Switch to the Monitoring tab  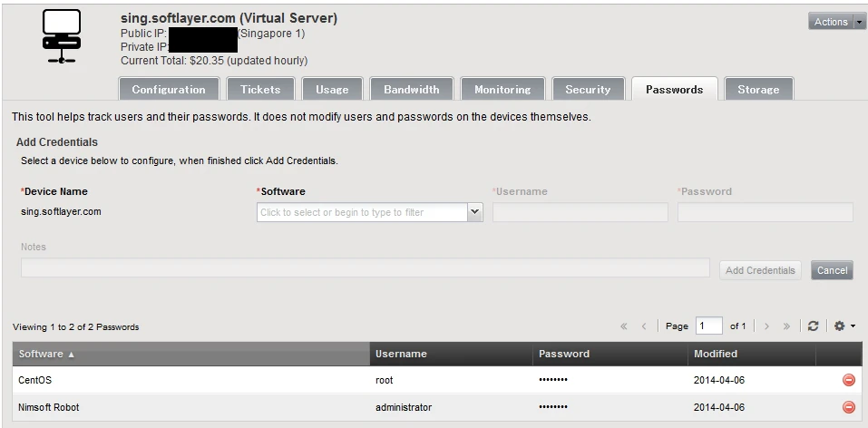point(502,89)
